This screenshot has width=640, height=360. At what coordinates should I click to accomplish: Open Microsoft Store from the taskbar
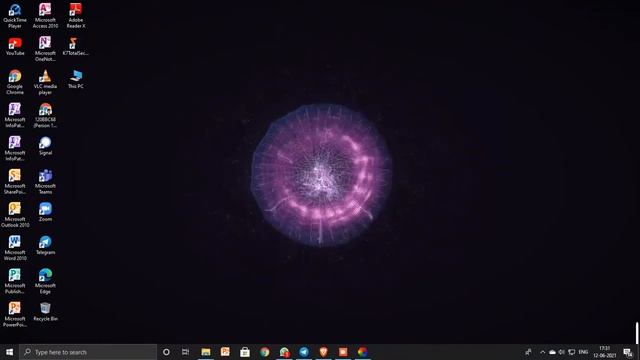(245, 352)
